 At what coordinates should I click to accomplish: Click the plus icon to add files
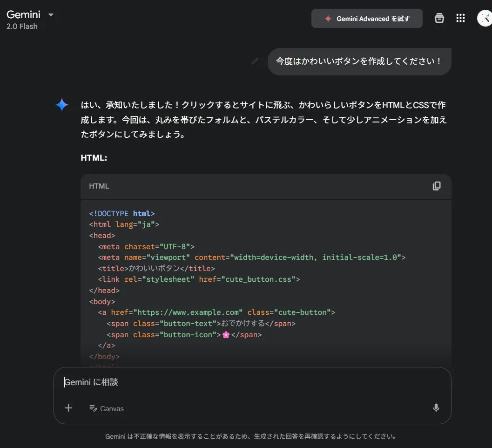tap(68, 408)
